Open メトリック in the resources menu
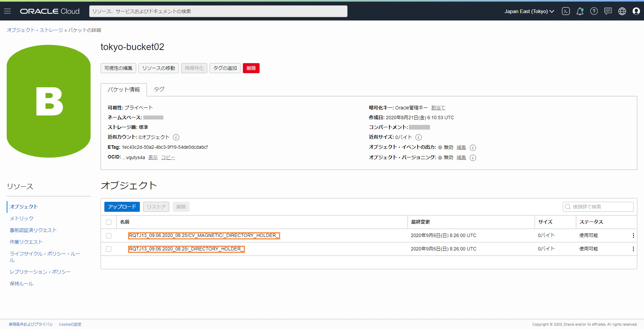Screen dimensions: 644x329 21,219
